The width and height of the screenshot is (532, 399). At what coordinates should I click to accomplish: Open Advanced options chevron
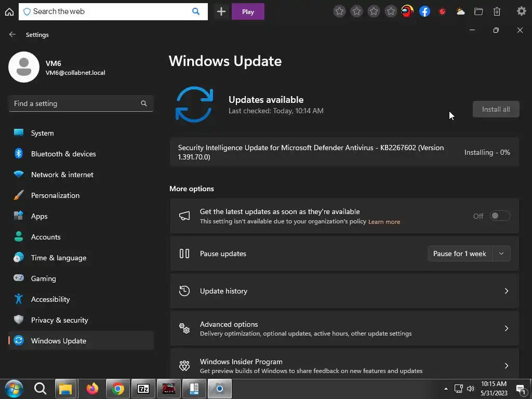506,328
